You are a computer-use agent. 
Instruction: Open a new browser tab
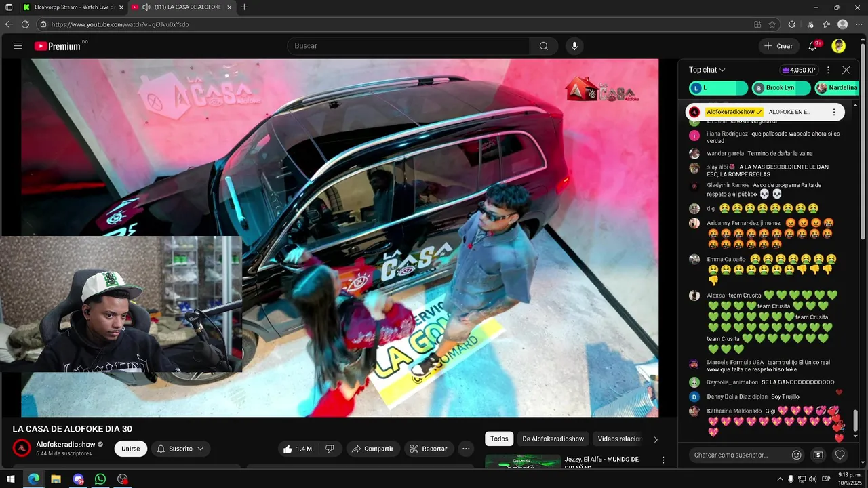(244, 7)
